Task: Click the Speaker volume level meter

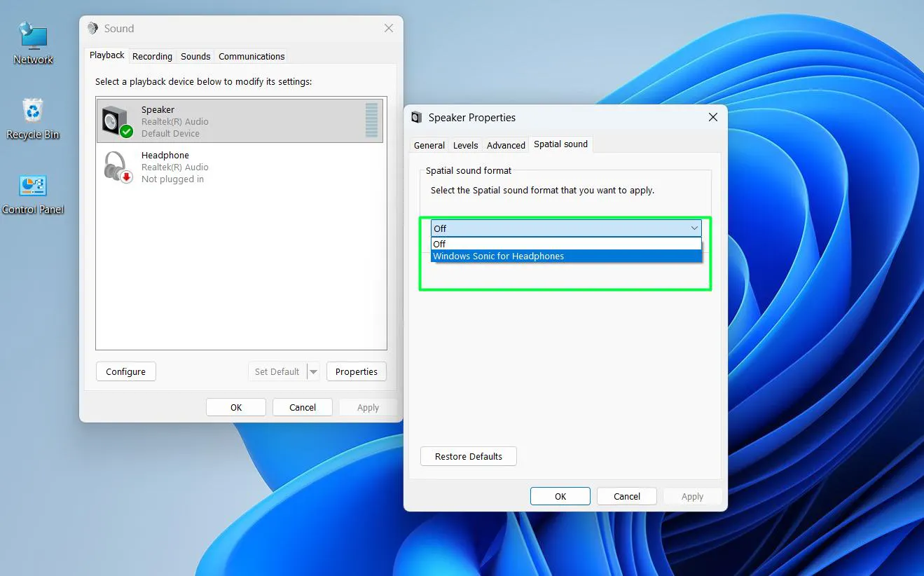Action: coord(371,121)
